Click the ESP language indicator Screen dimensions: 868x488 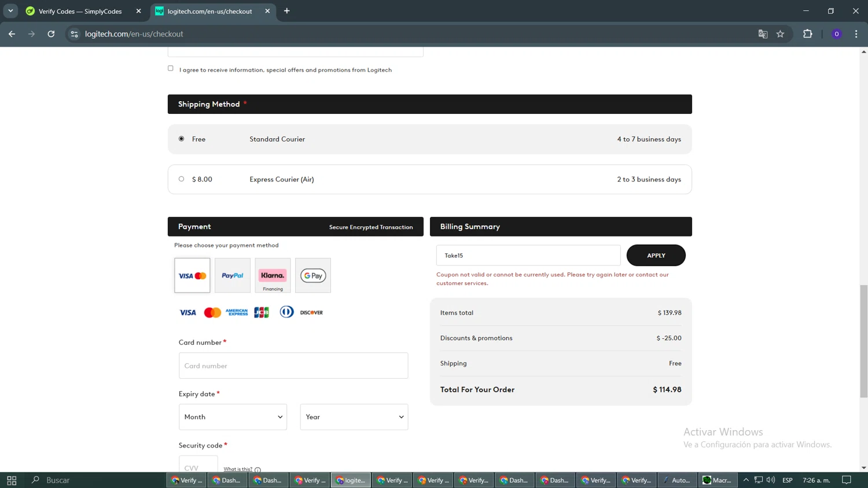(788, 480)
